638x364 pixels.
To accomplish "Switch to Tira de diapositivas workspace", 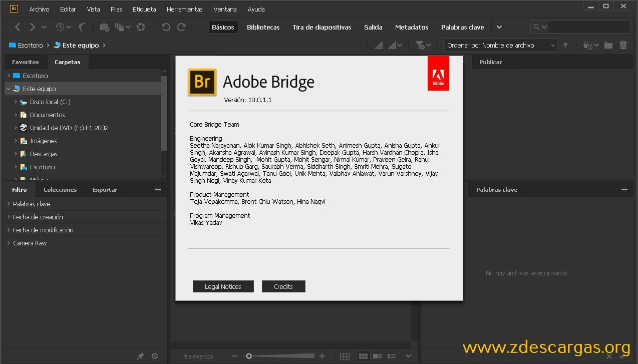I will click(x=322, y=27).
